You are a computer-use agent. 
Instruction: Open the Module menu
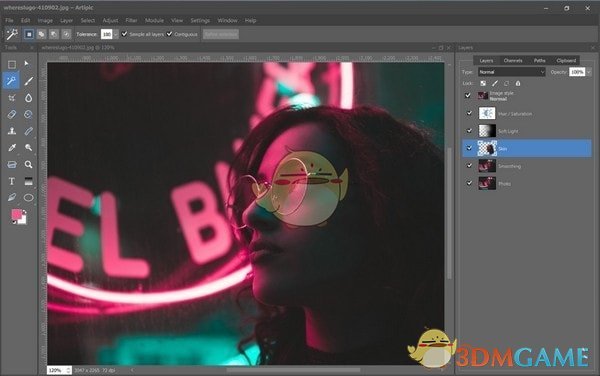pyautogui.click(x=154, y=20)
